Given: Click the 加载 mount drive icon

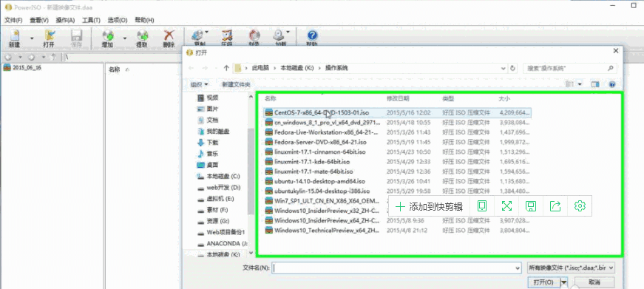Looking at the screenshot, I should 279,36.
